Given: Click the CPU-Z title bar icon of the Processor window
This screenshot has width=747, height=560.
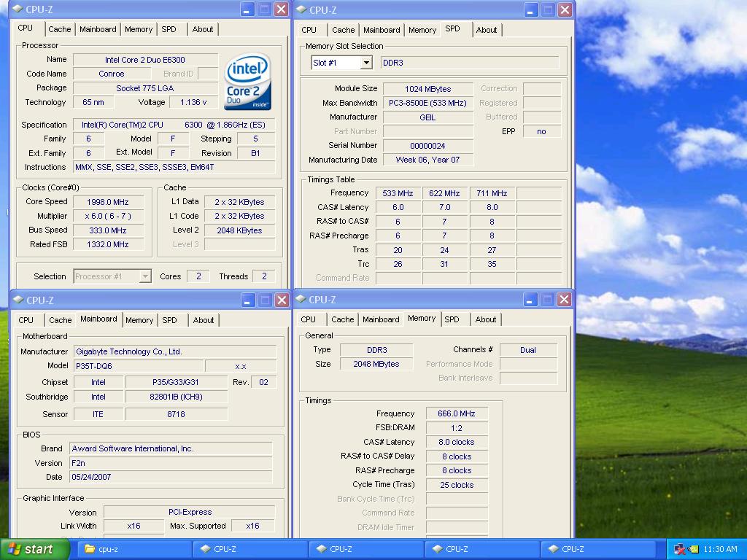Looking at the screenshot, I should pos(18,9).
